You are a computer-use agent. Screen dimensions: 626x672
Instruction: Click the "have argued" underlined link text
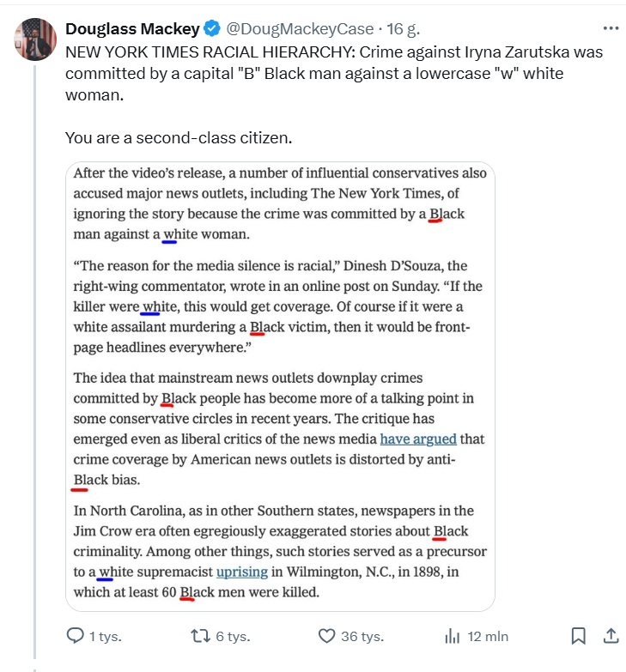(418, 439)
